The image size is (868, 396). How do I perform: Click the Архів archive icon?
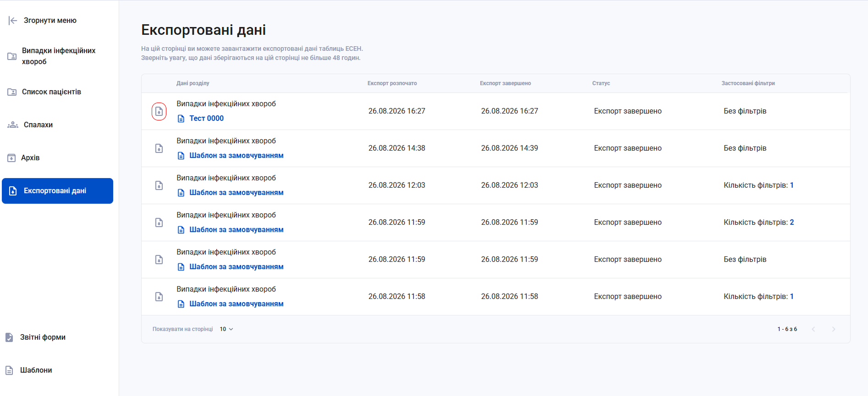click(11, 158)
